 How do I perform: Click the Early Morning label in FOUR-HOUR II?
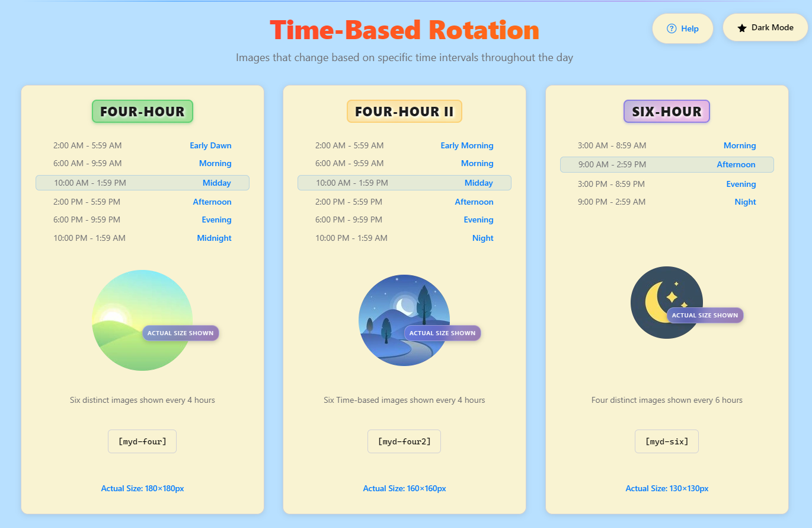466,145
